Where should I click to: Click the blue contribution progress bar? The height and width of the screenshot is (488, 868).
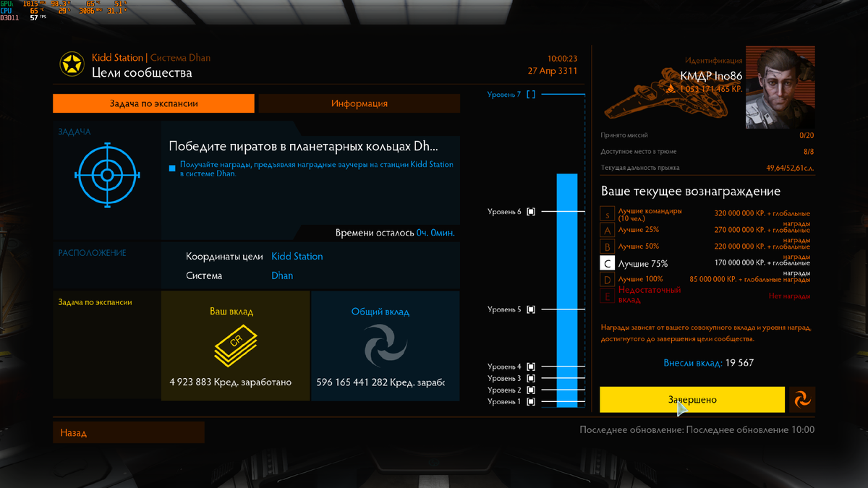tap(567, 291)
